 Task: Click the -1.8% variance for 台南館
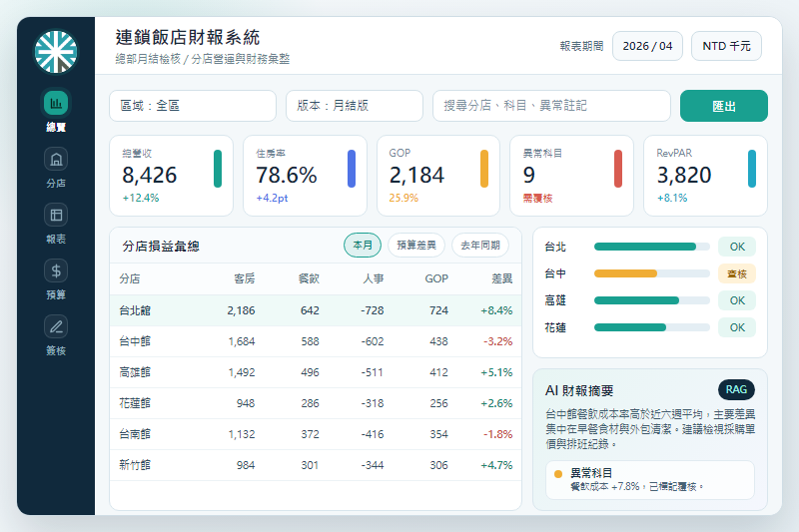coord(497,434)
